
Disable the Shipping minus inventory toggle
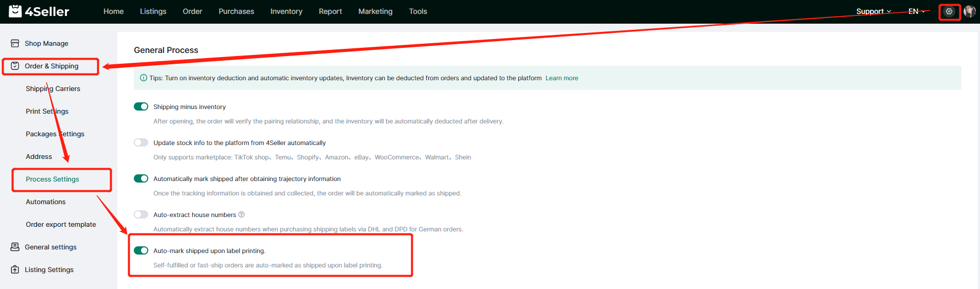141,107
